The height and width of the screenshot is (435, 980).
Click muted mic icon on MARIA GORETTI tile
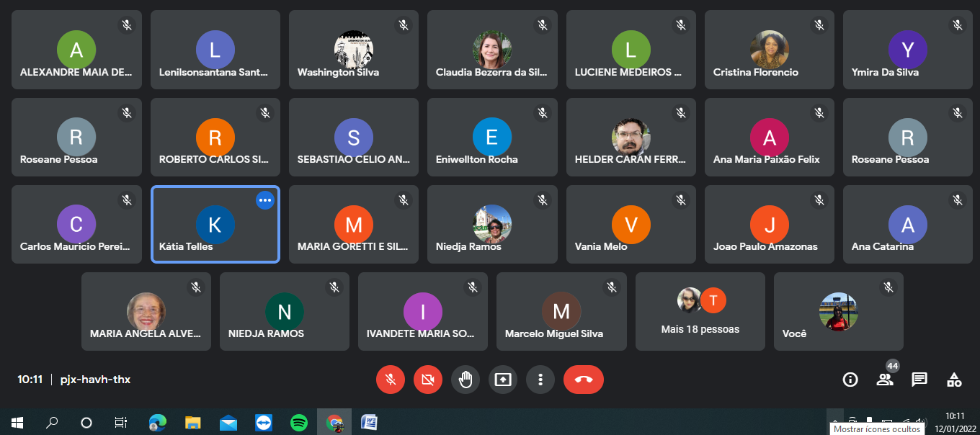coord(404,200)
